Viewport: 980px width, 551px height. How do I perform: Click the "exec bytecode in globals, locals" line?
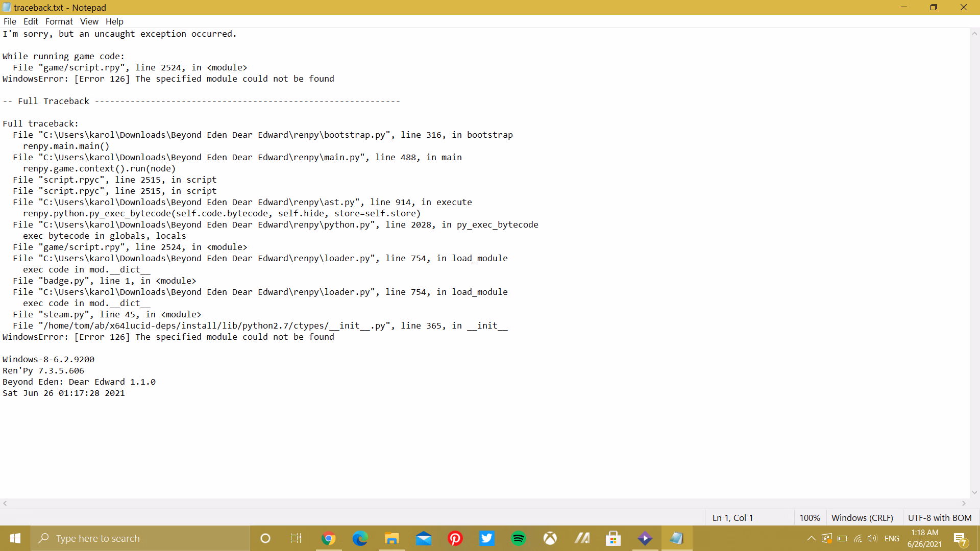click(104, 236)
